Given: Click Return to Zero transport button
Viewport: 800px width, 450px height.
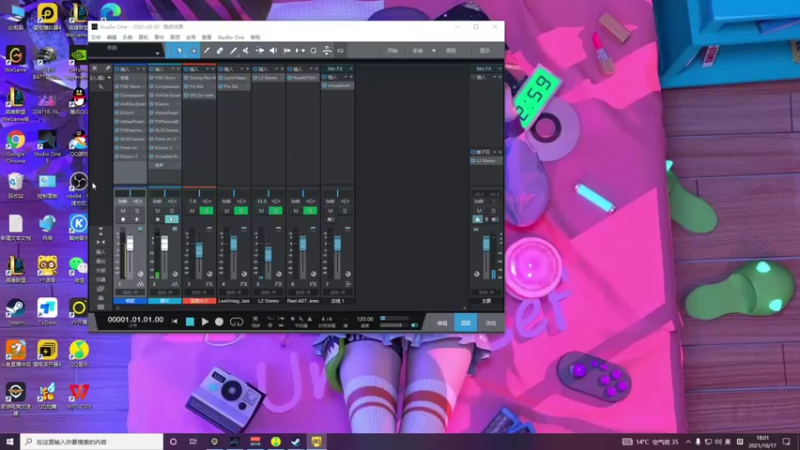Looking at the screenshot, I should tap(175, 321).
